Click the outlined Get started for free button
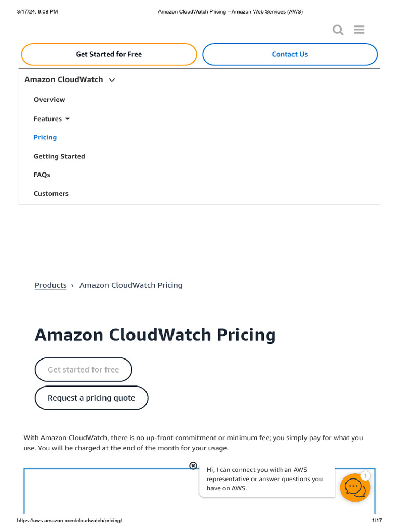This screenshot has height=532, width=399. pyautogui.click(x=83, y=370)
